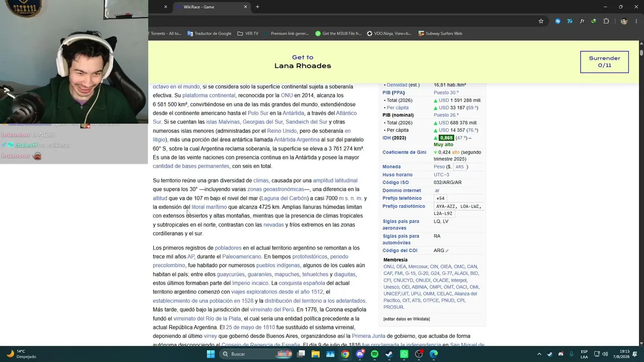Viewport: 644px width, 362px height.
Task: Open Discord from the taskbar
Action: click(x=360, y=354)
